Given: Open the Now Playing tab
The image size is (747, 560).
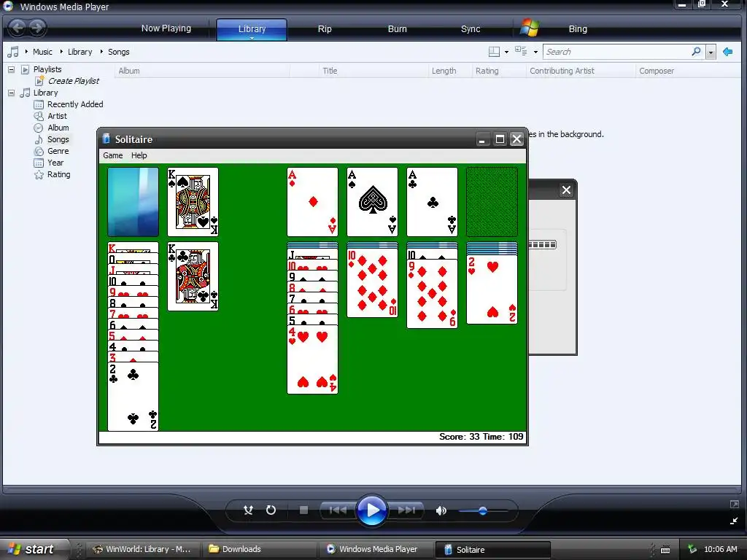Looking at the screenshot, I should point(166,28).
